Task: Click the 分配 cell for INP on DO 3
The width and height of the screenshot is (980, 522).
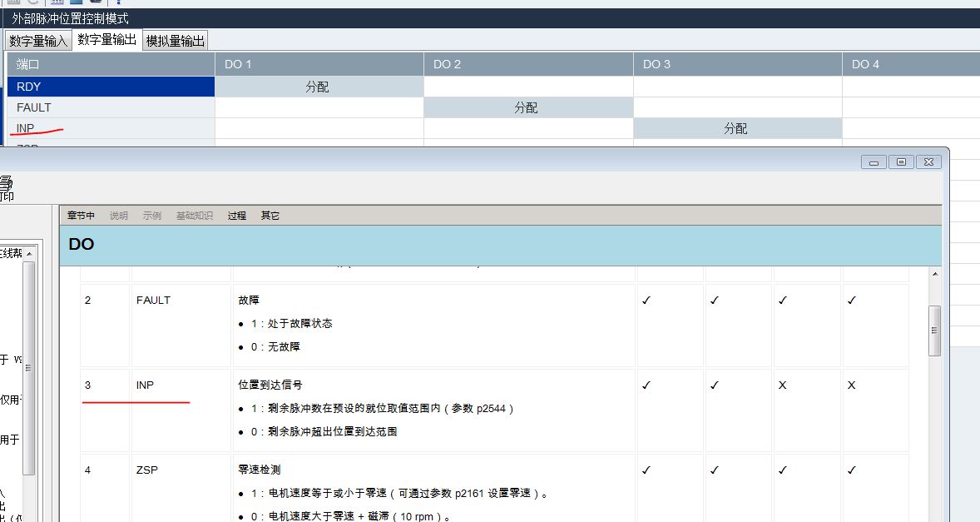Action: (x=736, y=128)
